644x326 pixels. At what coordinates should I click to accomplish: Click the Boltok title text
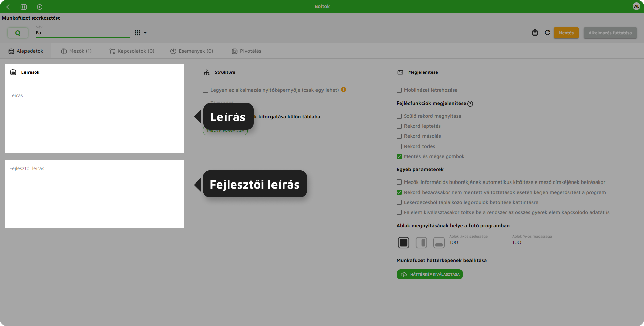coord(322,6)
